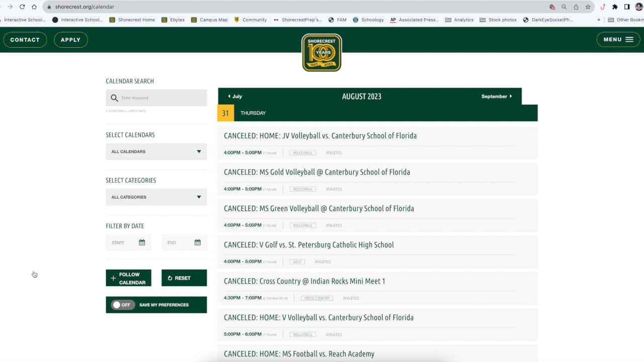Open MS Gold Volleyball event
Image resolution: width=644 pixels, height=362 pixels.
tap(317, 172)
